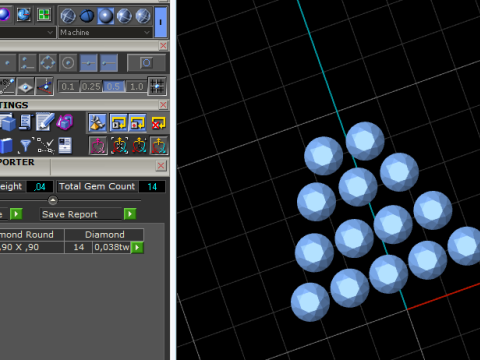The height and width of the screenshot is (360, 480).
Task: Toggle the grid snap icon
Action: point(157,86)
